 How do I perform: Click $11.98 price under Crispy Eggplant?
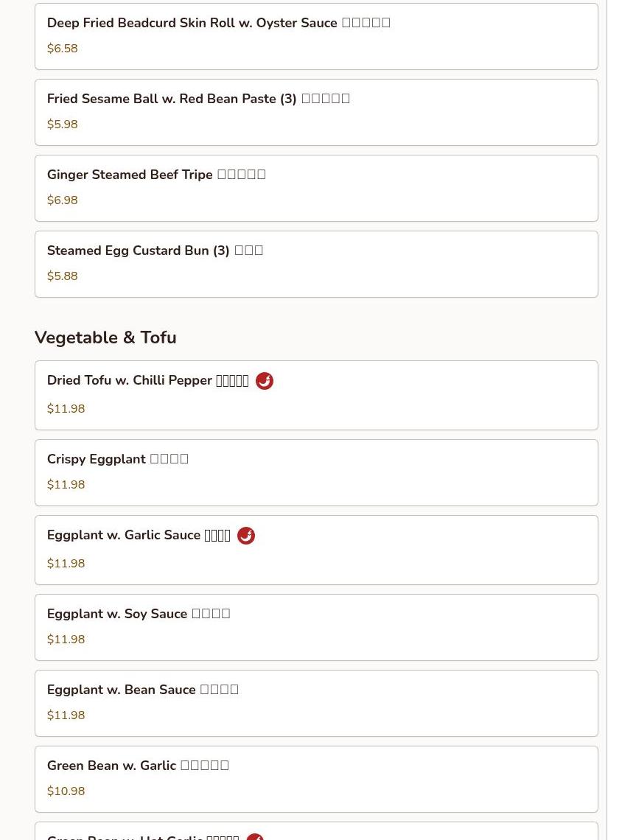[66, 485]
